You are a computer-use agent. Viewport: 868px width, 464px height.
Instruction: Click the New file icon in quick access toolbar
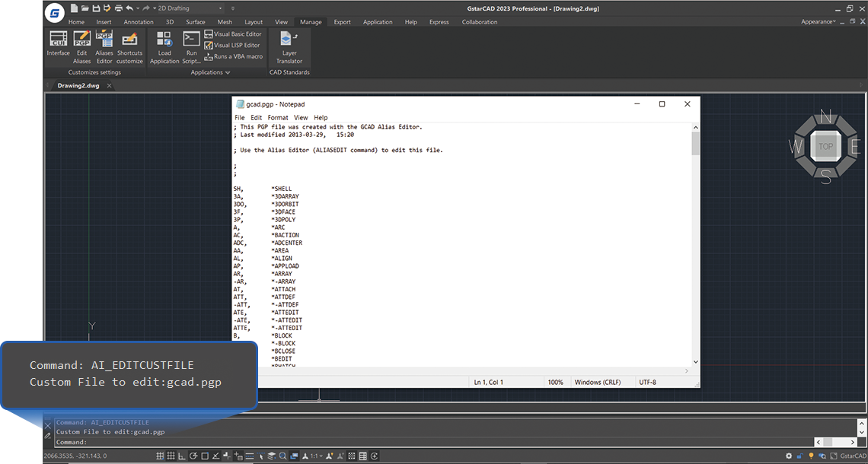[74, 8]
